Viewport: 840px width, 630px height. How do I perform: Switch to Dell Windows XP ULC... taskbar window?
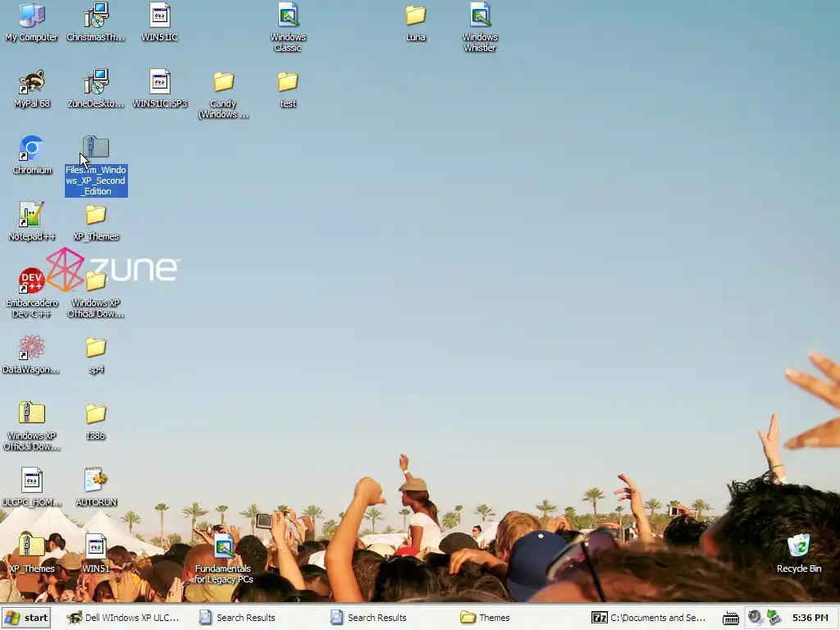click(123, 618)
